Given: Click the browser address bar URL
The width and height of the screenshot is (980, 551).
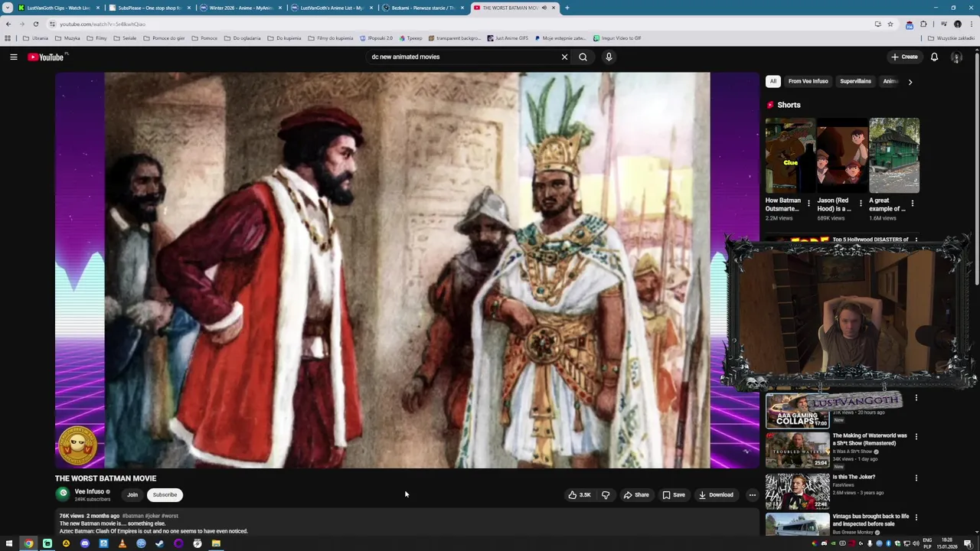Looking at the screenshot, I should point(103,24).
